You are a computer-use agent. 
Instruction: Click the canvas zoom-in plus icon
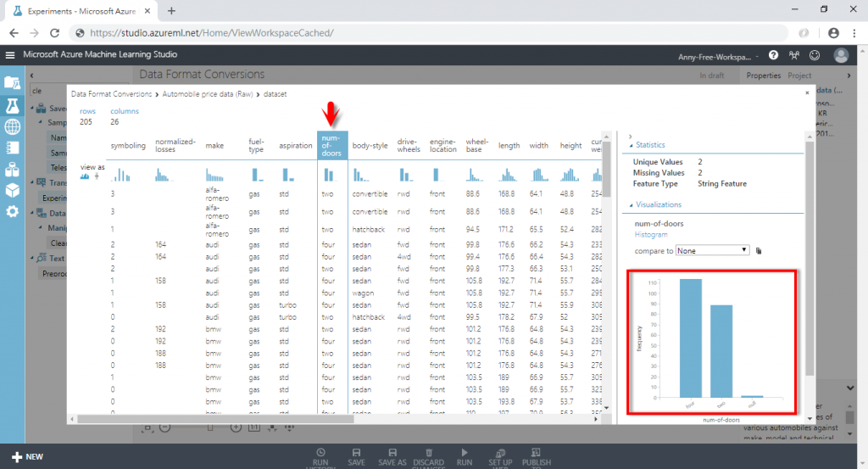tap(236, 427)
